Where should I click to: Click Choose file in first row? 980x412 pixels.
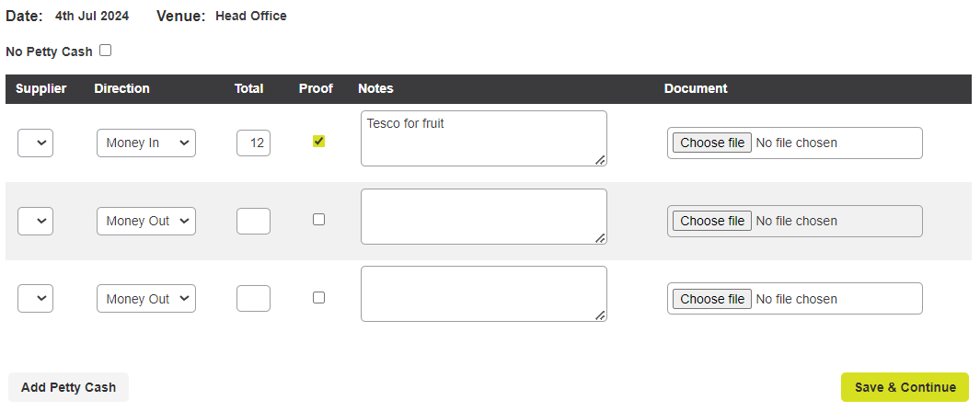[x=712, y=143]
